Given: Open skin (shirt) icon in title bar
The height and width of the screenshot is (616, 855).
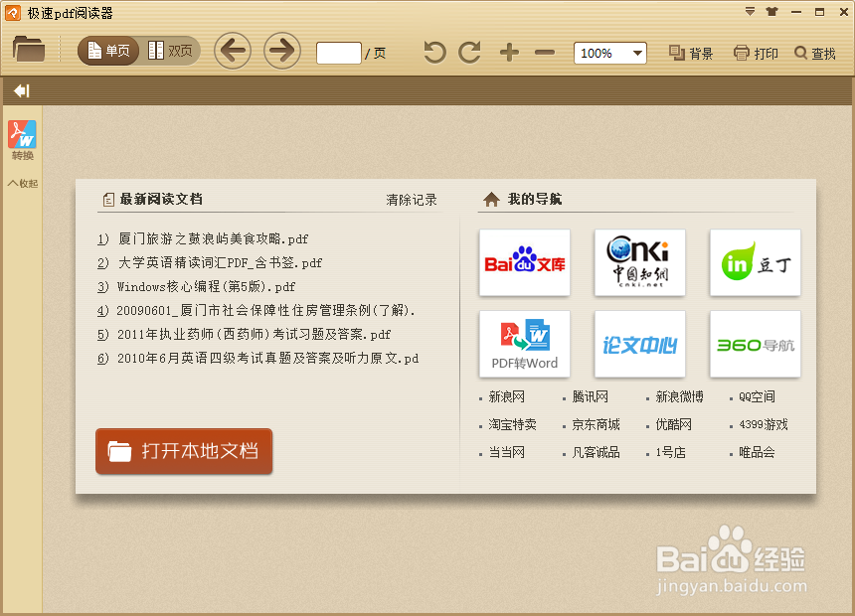Looking at the screenshot, I should tap(771, 12).
